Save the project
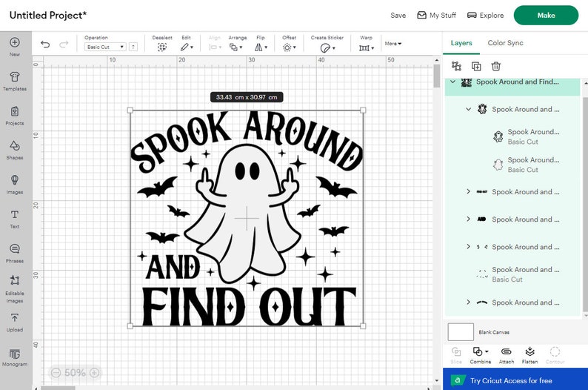 (x=398, y=16)
